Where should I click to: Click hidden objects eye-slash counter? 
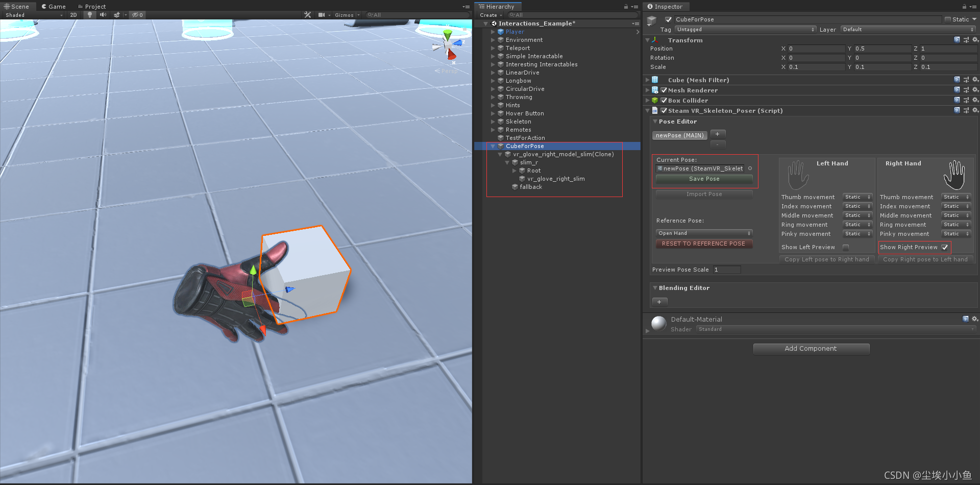click(x=137, y=15)
